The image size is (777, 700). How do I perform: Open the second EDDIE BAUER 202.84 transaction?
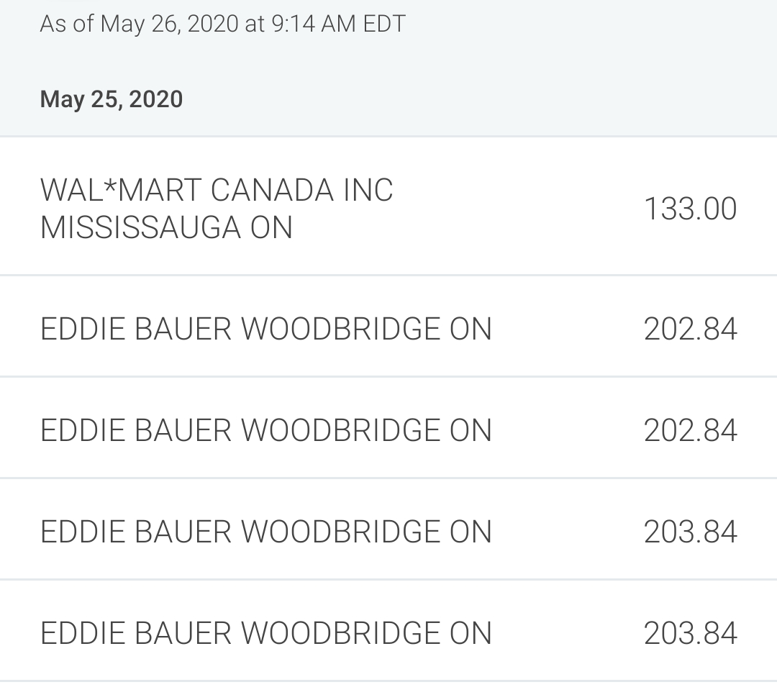coord(388,428)
